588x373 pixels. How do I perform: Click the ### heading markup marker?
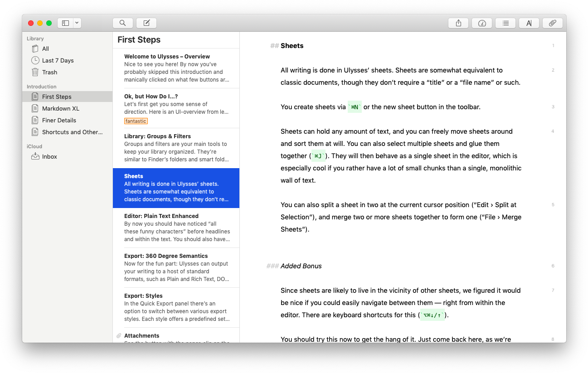pos(272,266)
